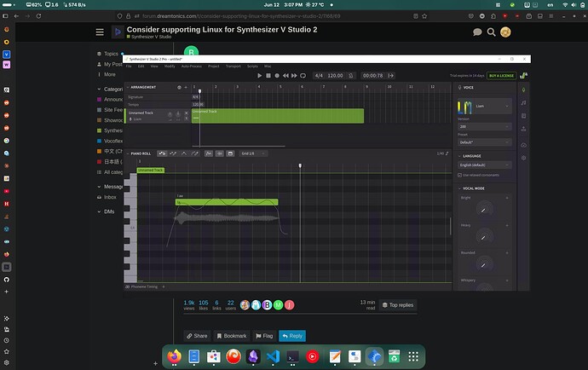Screen dimensions: 588x370
Task: Collapse the PIANO ROLL panel
Action: [x=128, y=153]
